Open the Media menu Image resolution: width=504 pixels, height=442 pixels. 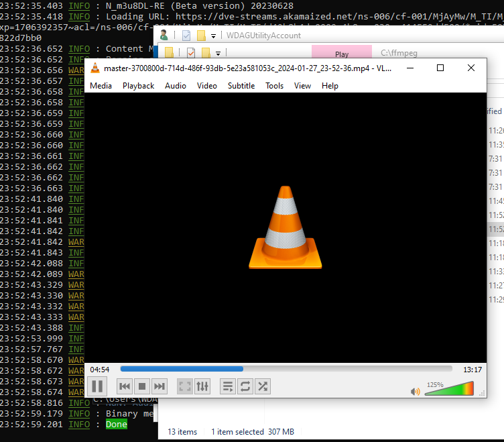[x=101, y=86]
